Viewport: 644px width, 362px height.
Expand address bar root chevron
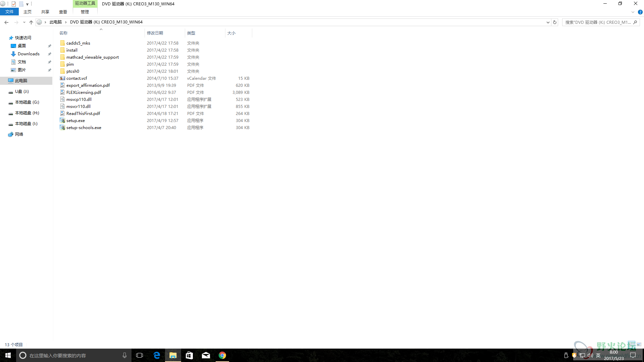45,22
